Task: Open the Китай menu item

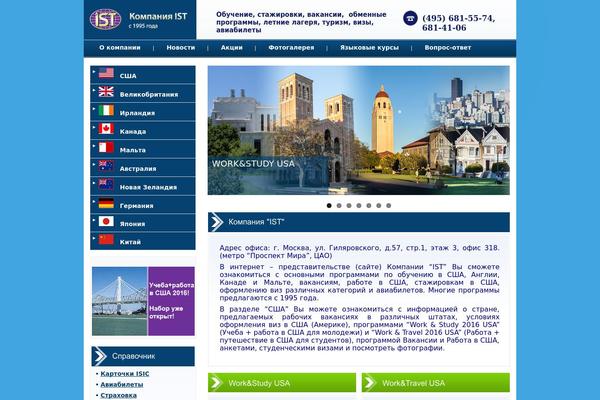Action: point(143,241)
